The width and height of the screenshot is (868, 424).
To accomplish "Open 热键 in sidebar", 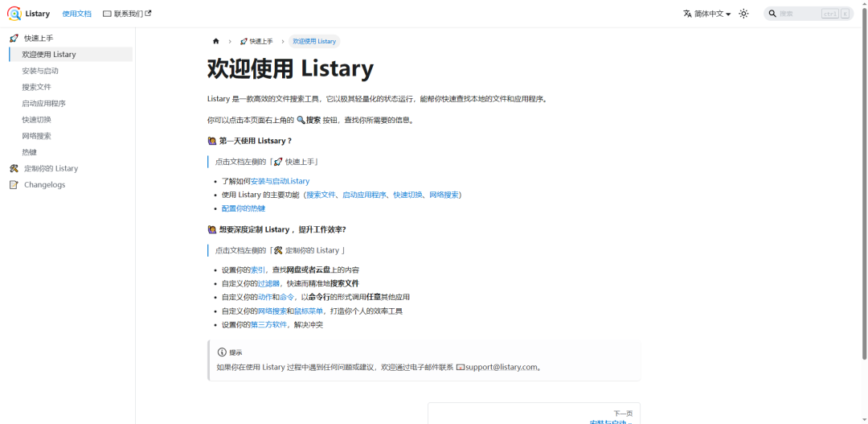I will coord(30,152).
